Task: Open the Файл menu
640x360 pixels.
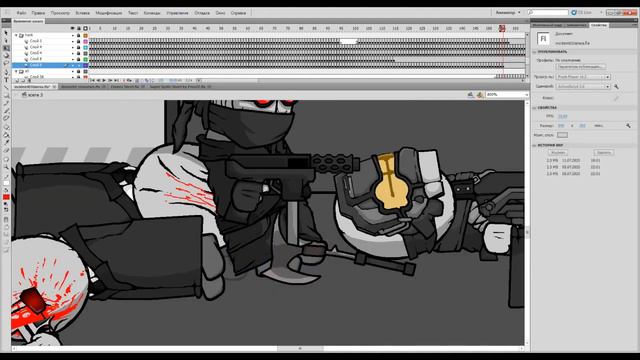Action: click(x=21, y=13)
